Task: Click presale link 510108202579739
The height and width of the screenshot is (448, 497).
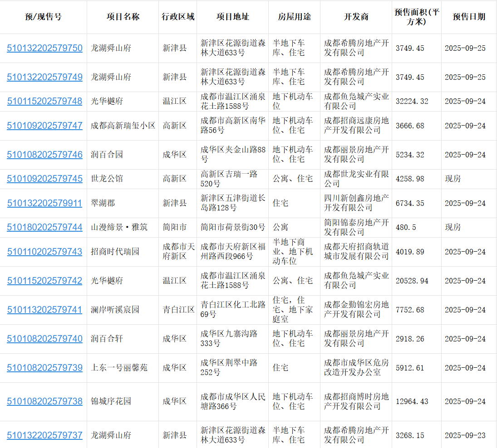Action: [x=44, y=368]
